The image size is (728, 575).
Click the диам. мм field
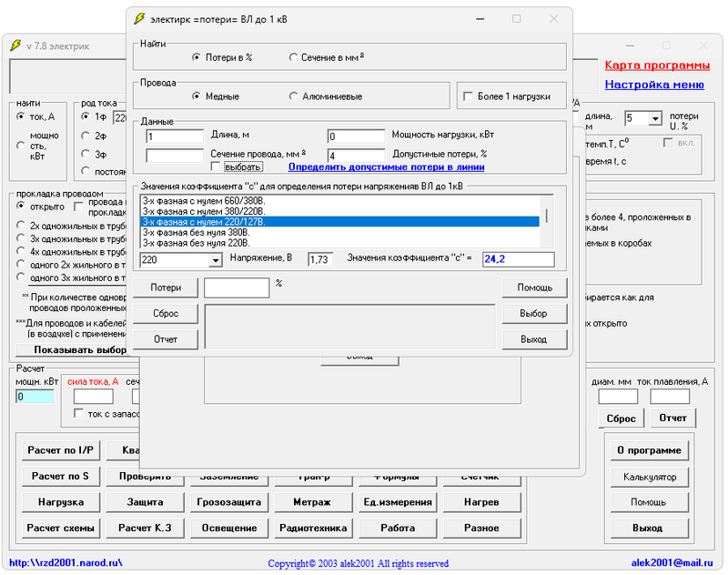618,397
